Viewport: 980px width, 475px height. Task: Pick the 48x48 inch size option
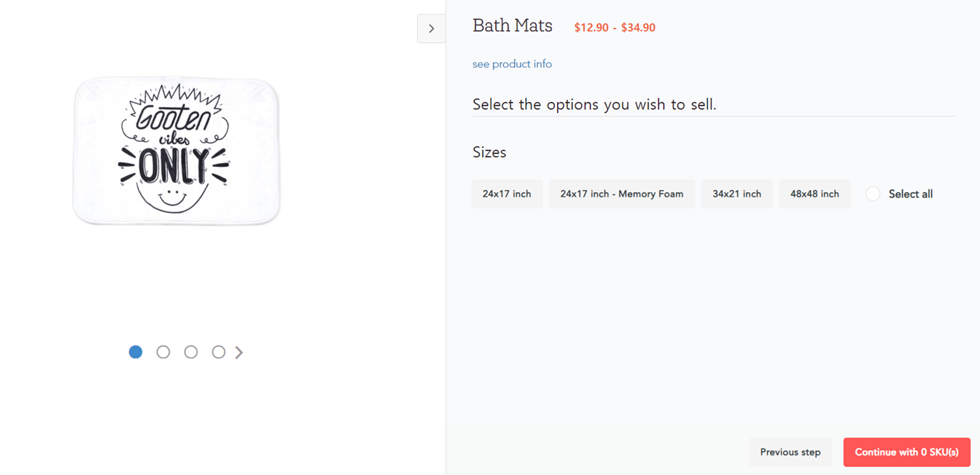click(x=814, y=194)
